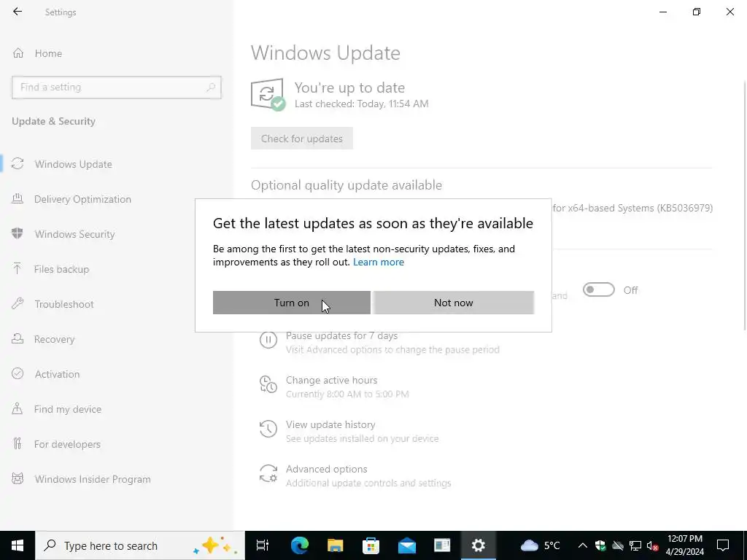
Task: Open Advanced options
Action: pos(326,469)
